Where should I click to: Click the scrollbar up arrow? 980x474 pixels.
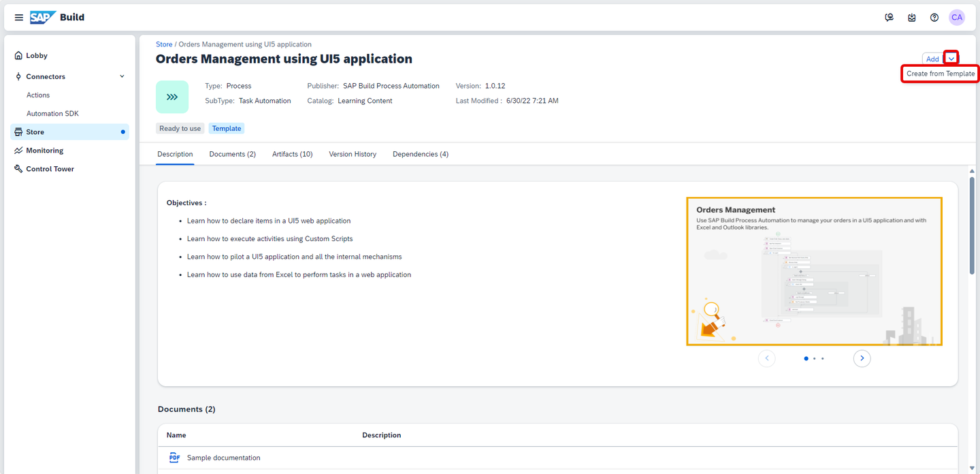[973, 171]
